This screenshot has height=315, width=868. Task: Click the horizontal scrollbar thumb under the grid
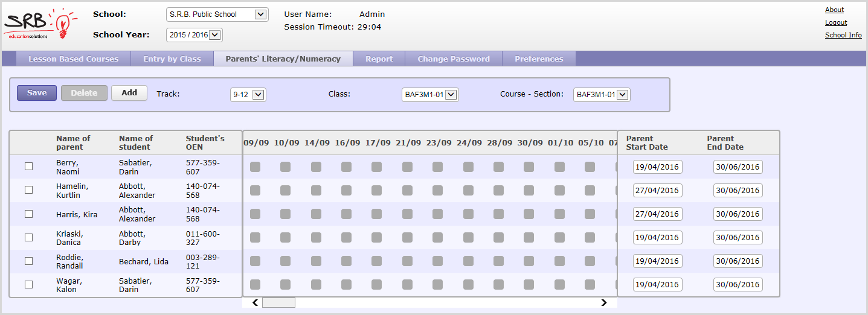(x=278, y=302)
